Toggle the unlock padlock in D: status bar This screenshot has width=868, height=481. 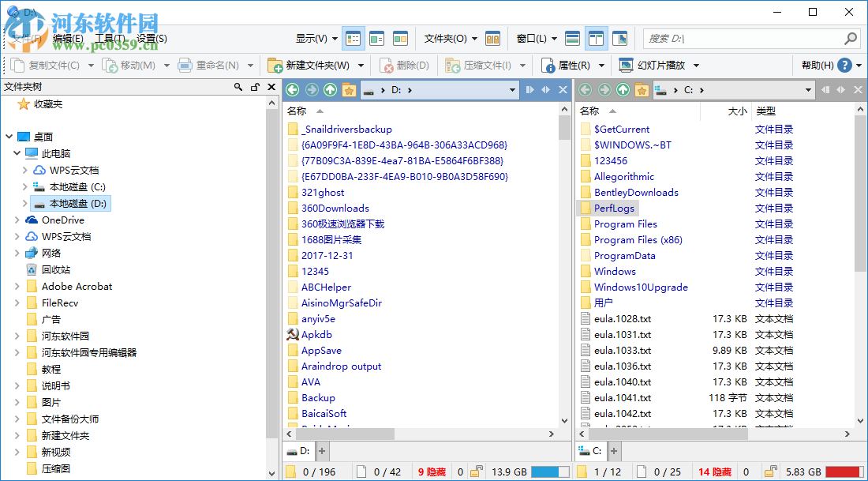pos(477,470)
